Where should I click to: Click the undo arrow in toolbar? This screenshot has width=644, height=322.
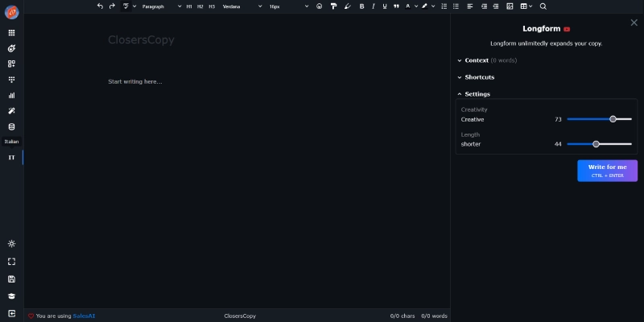(100, 6)
